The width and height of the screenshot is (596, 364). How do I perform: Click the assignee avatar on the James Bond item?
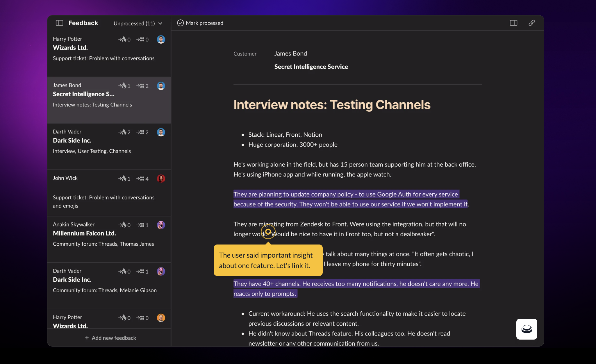point(161,86)
